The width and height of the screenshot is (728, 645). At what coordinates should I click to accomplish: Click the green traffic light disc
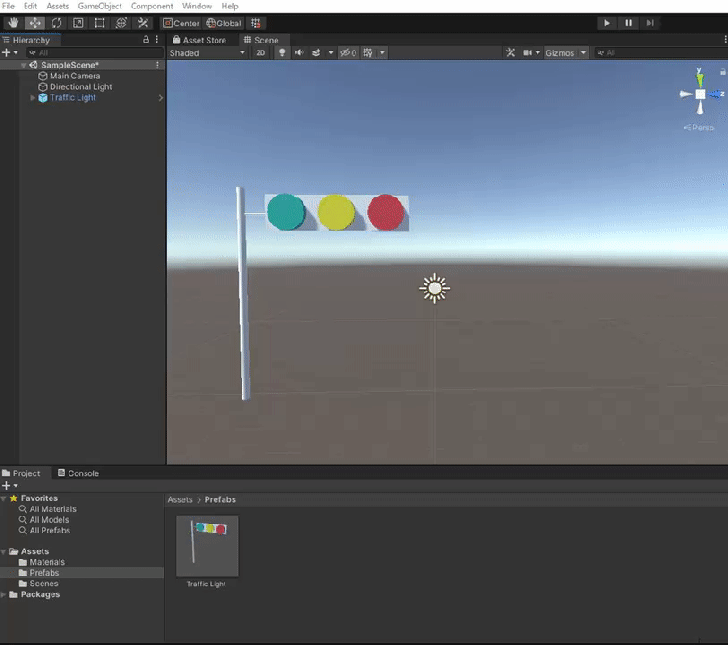[286, 212]
